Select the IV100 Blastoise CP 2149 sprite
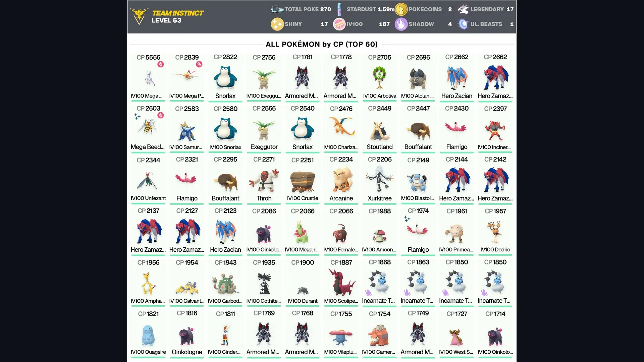The image size is (644, 362). click(418, 183)
